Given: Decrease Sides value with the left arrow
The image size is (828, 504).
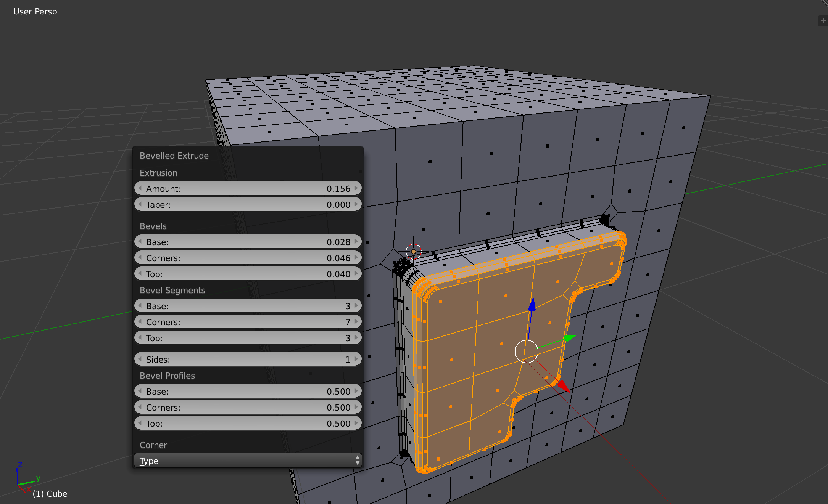Looking at the screenshot, I should (140, 359).
